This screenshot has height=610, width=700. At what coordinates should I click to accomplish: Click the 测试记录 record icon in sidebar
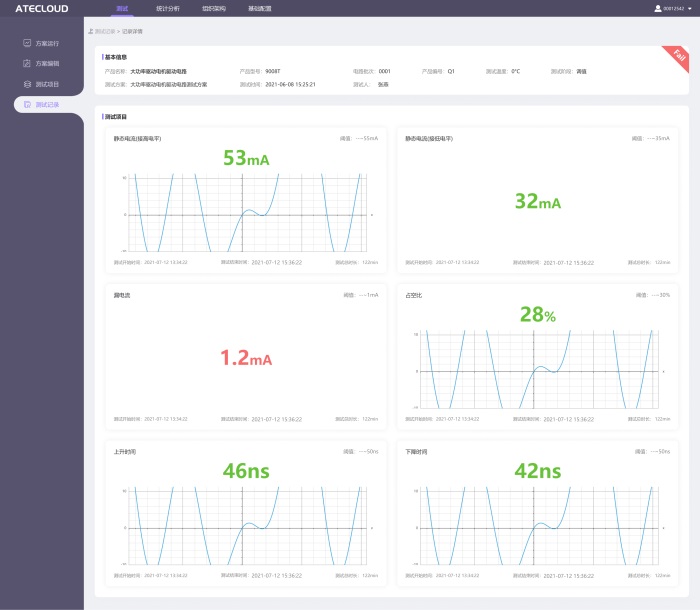[27, 104]
